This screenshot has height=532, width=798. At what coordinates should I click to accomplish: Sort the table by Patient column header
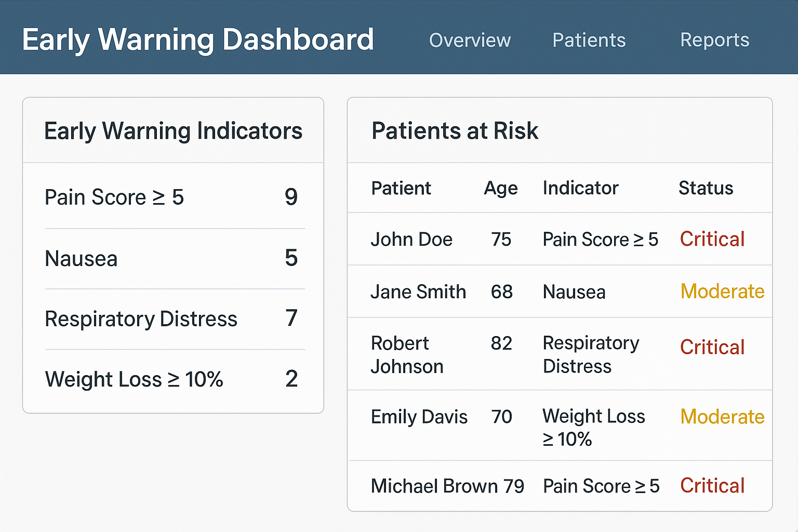[x=401, y=188]
